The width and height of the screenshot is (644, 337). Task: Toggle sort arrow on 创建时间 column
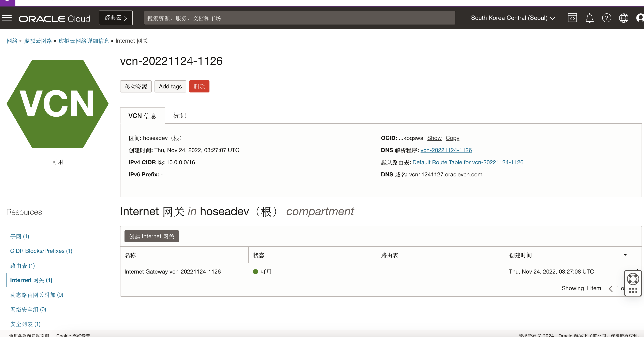tap(625, 255)
